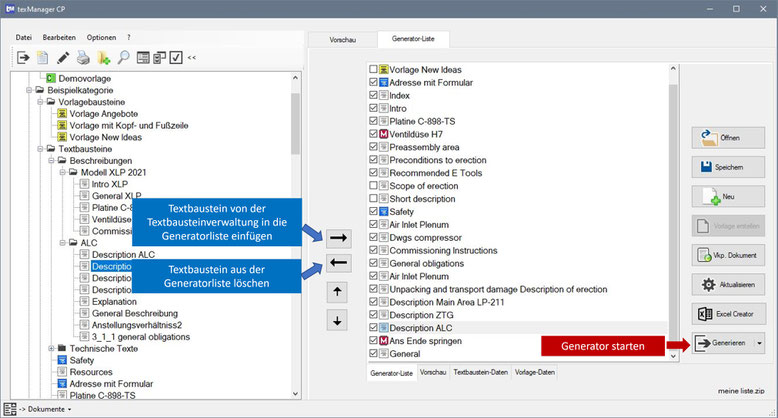The width and height of the screenshot is (778, 418).
Task: Click yellow template icon of Vorlage Angebote
Action: (x=62, y=114)
